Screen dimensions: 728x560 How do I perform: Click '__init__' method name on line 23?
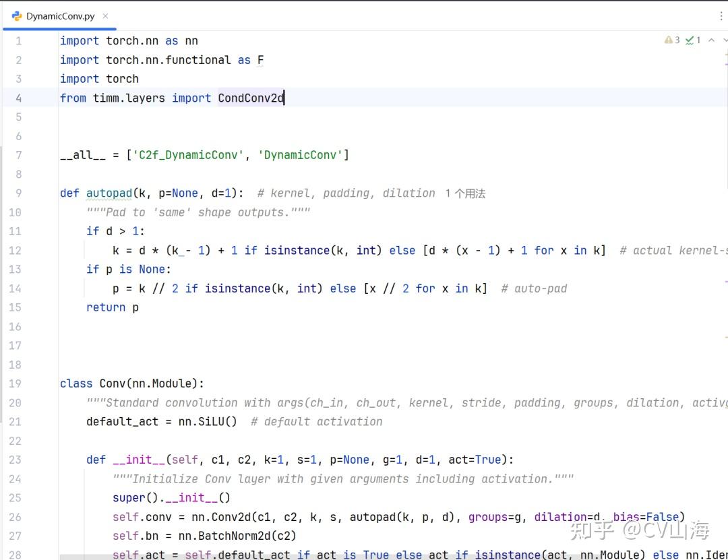[x=140, y=460]
